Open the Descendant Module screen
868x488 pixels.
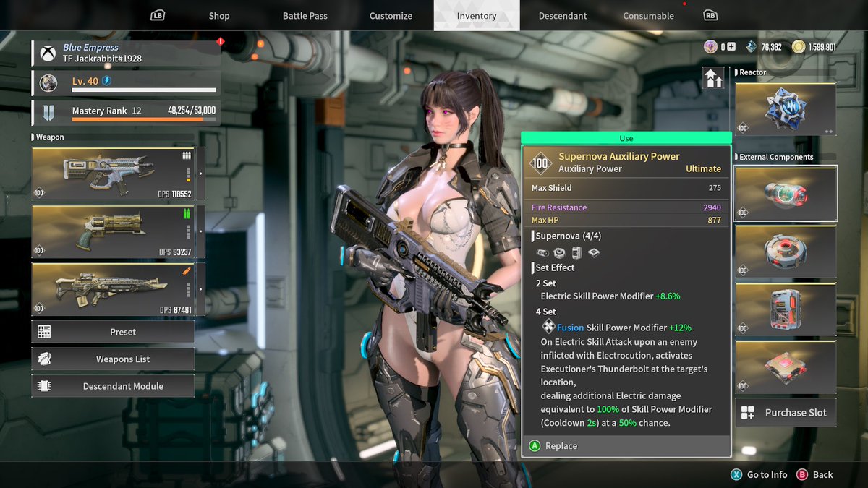tap(113, 386)
